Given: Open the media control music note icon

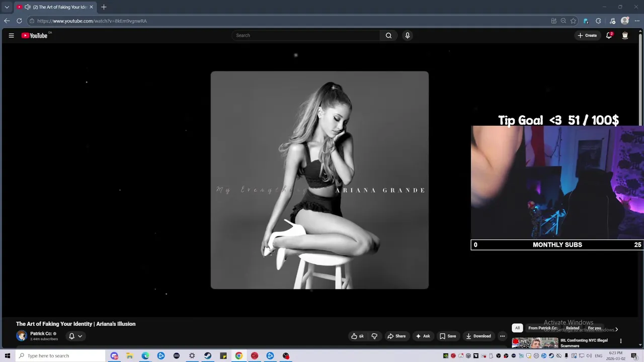Looking at the screenshot, I should (x=612, y=21).
